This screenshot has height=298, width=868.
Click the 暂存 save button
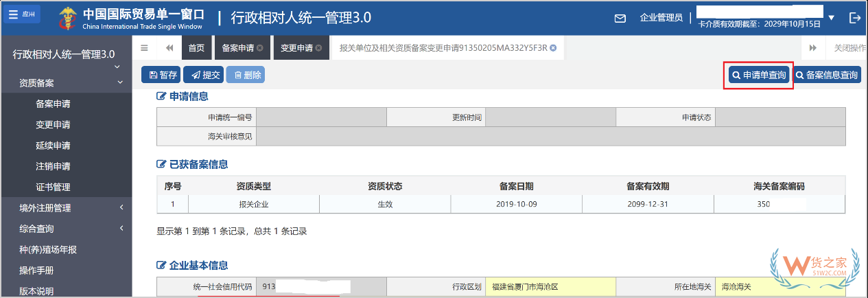pyautogui.click(x=163, y=75)
